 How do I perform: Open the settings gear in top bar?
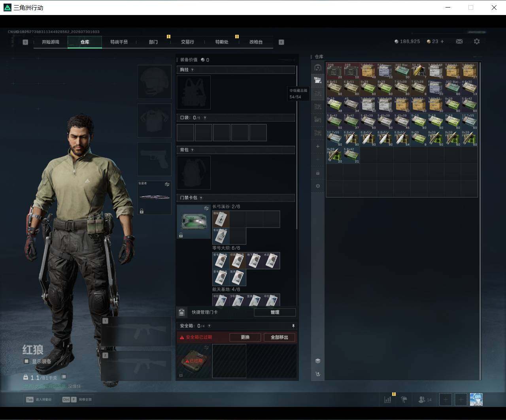[x=477, y=41]
